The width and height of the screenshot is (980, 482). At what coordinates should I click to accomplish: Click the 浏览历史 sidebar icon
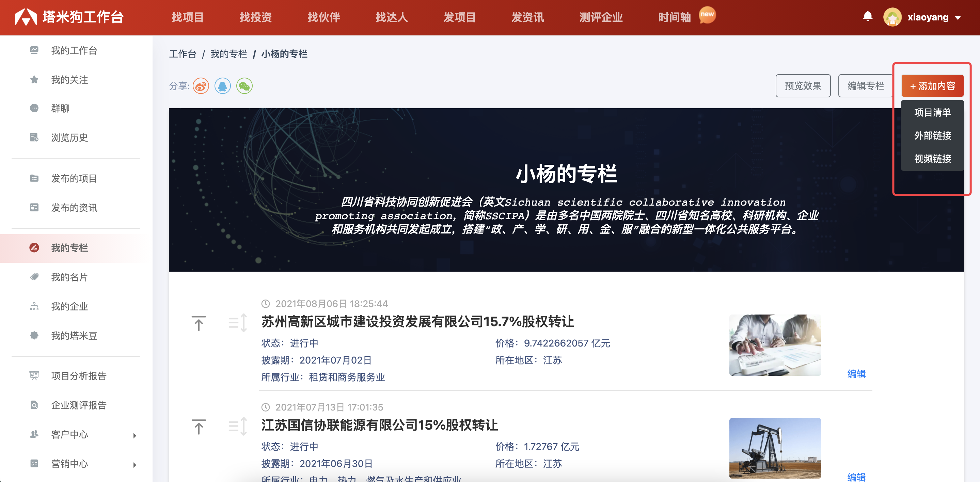[34, 137]
